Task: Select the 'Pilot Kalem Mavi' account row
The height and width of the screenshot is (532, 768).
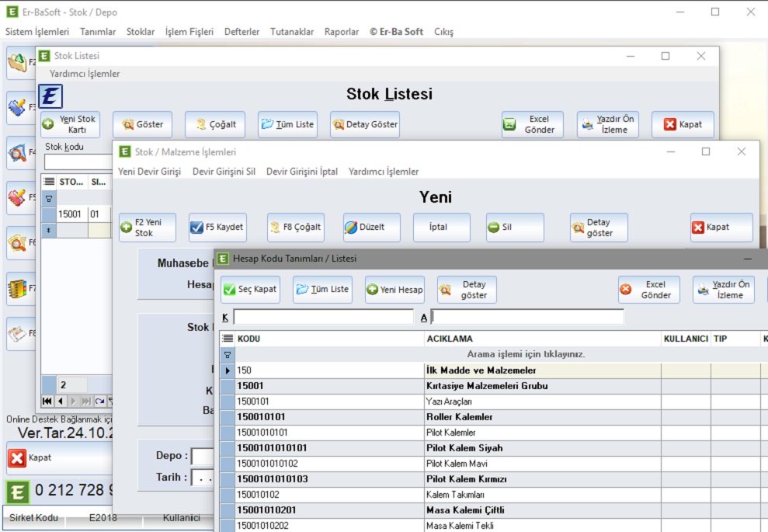Action: 494,464
